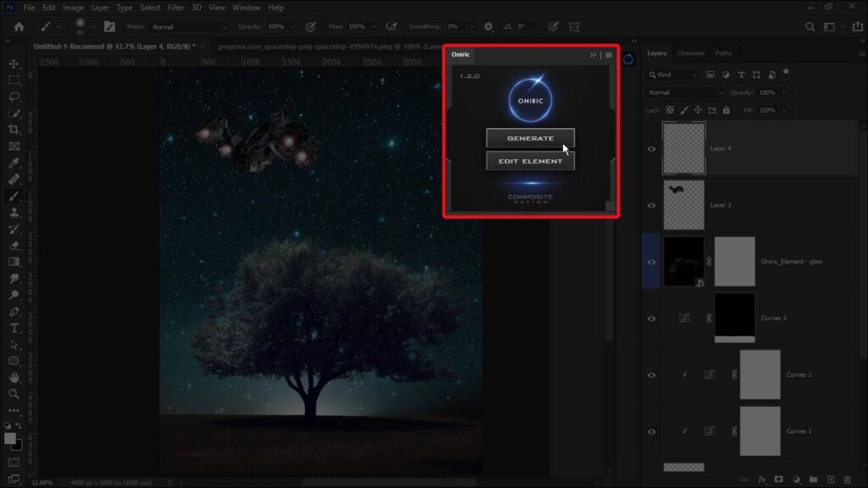Click the Oniric GENERATE button

click(531, 138)
